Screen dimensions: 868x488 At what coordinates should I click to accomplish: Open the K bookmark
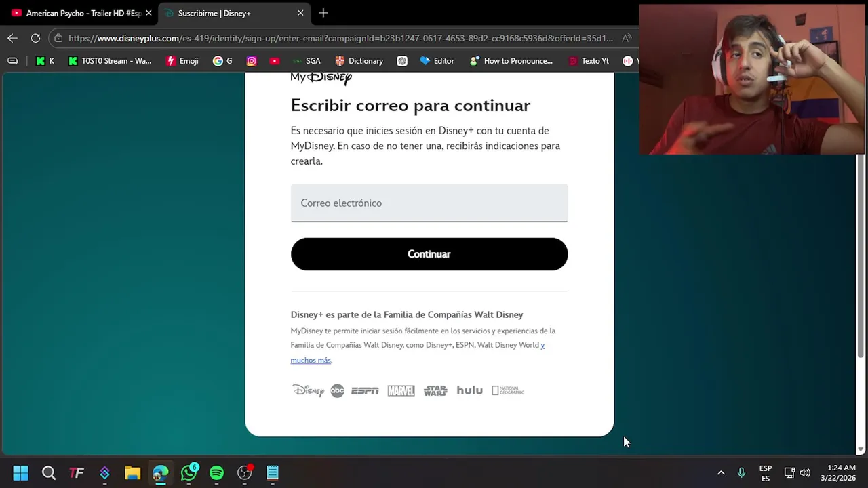(45, 61)
